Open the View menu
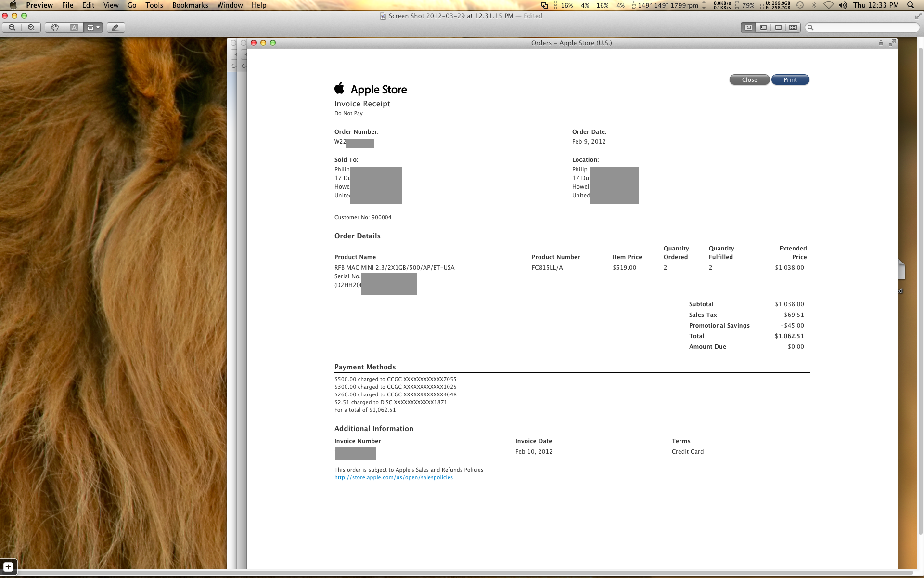The height and width of the screenshot is (578, 924). click(111, 5)
